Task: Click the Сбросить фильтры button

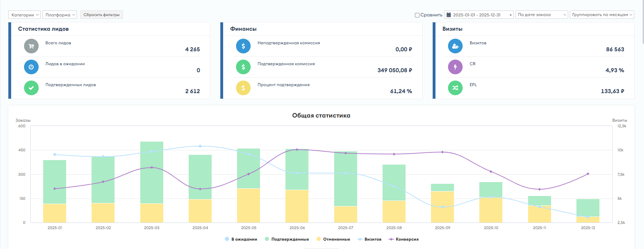Action: [x=102, y=15]
